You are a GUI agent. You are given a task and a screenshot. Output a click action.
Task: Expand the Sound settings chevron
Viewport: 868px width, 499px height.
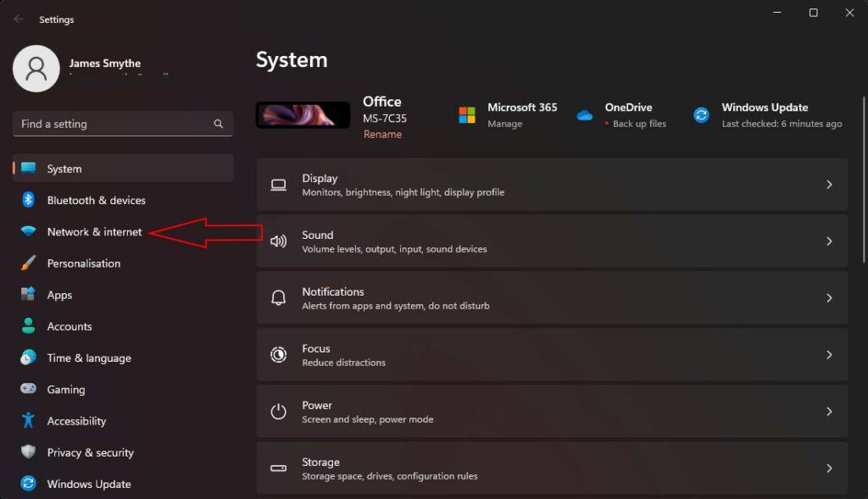[x=829, y=241]
